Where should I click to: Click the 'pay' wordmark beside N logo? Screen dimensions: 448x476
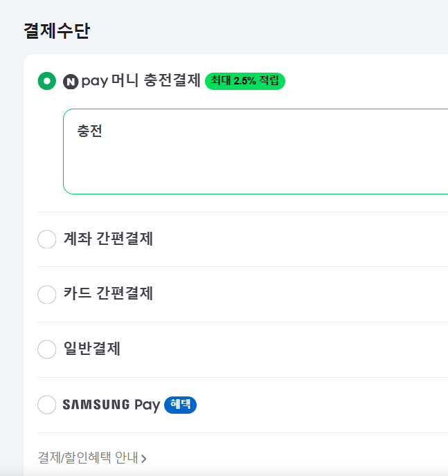(94, 82)
